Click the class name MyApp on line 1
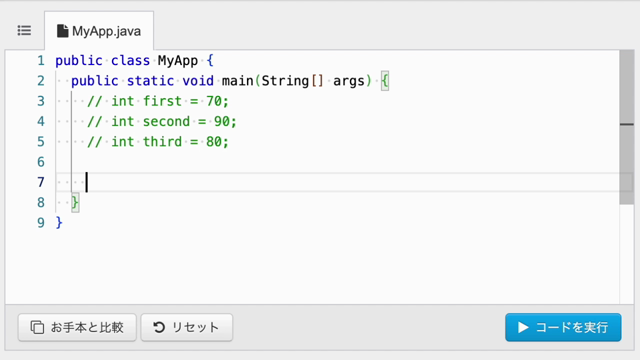This screenshot has height=360, width=640. click(178, 61)
